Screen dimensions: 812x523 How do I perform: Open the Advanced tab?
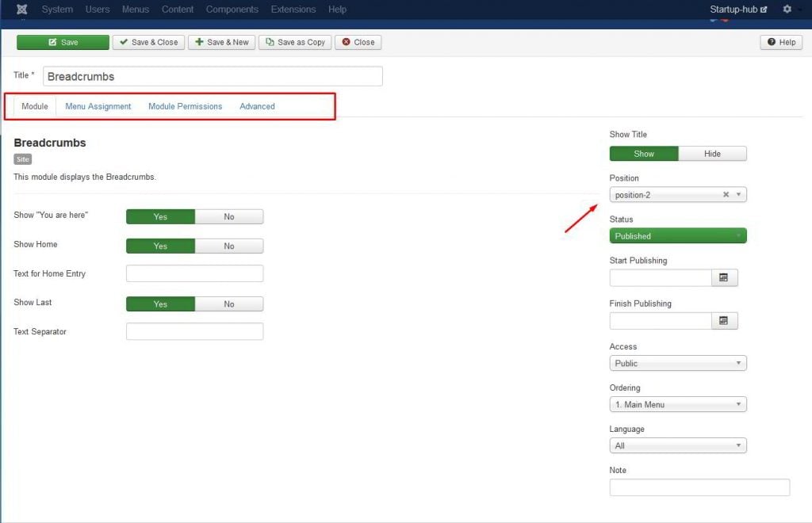[x=257, y=106]
